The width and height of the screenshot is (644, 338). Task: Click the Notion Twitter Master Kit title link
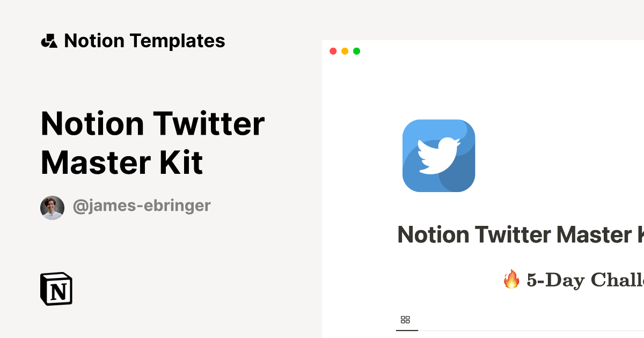[x=153, y=142]
